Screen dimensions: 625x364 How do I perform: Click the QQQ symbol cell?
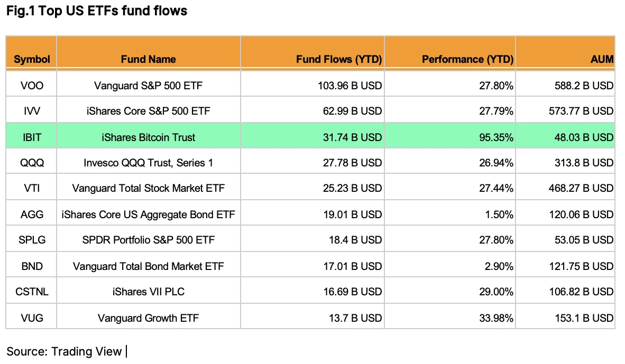(32, 163)
